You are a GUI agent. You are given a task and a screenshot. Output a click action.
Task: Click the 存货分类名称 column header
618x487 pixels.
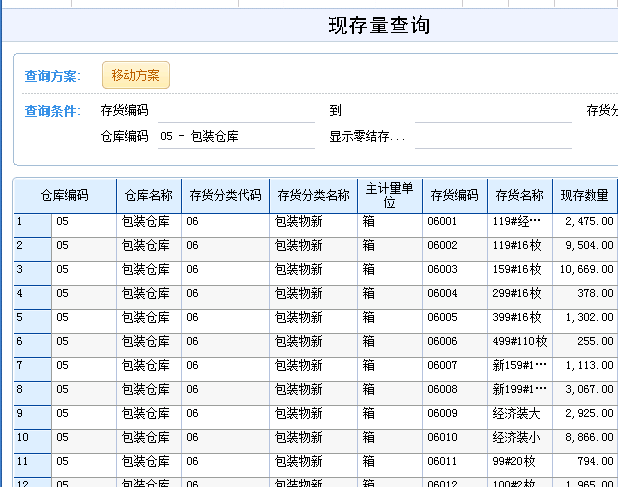click(313, 196)
